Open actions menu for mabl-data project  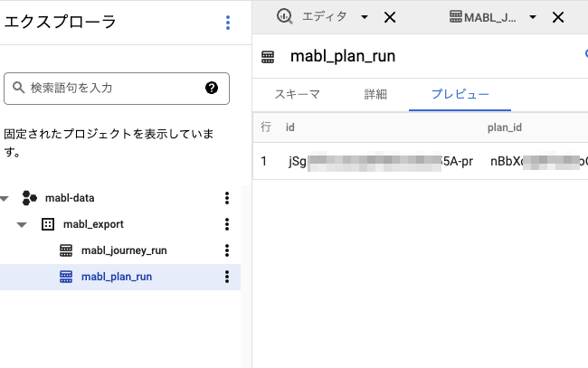227,198
